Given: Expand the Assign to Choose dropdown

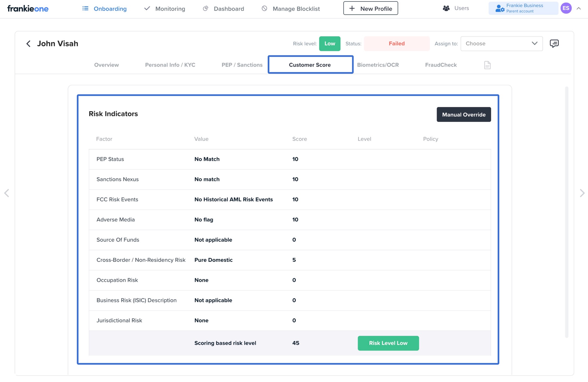Looking at the screenshot, I should (x=502, y=44).
